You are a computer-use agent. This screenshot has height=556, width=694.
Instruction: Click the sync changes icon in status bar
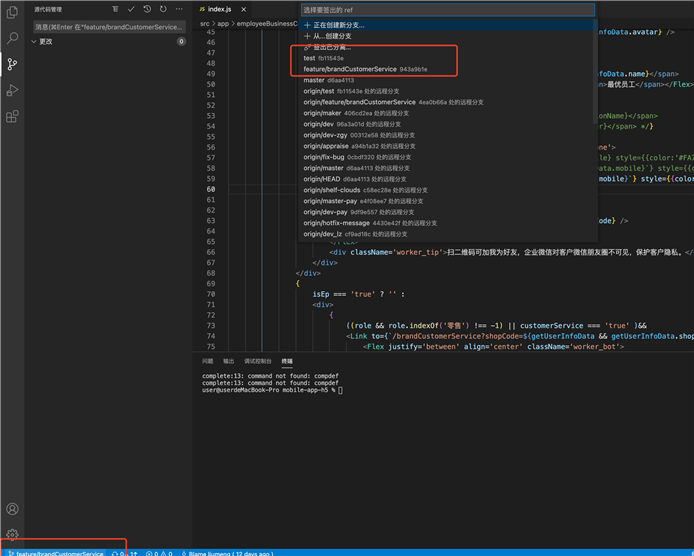coord(124,553)
